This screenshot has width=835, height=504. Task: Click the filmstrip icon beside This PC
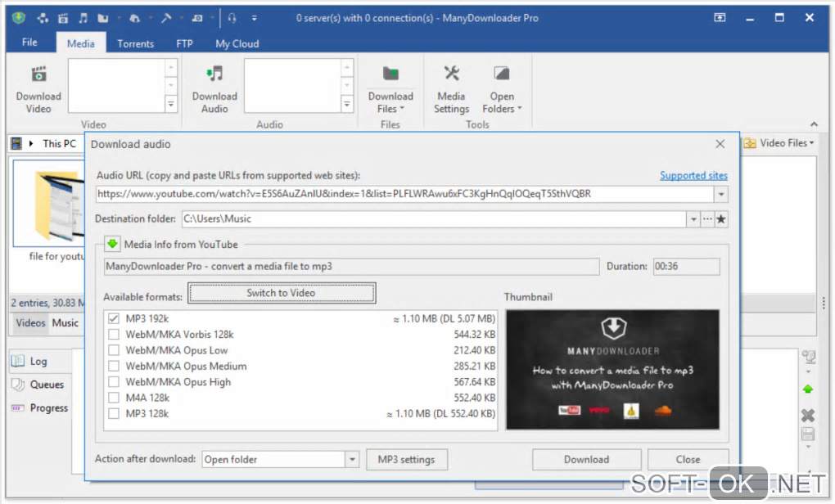(x=16, y=143)
